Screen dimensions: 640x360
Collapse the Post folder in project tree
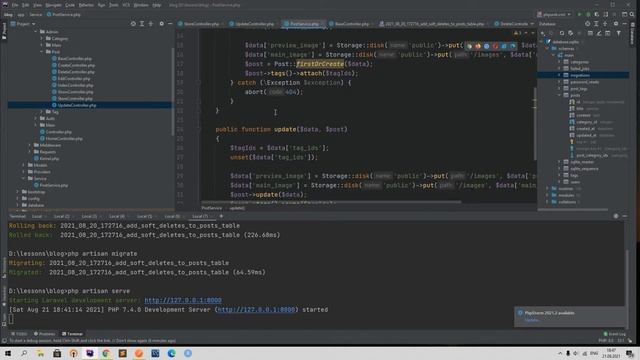tap(42, 52)
